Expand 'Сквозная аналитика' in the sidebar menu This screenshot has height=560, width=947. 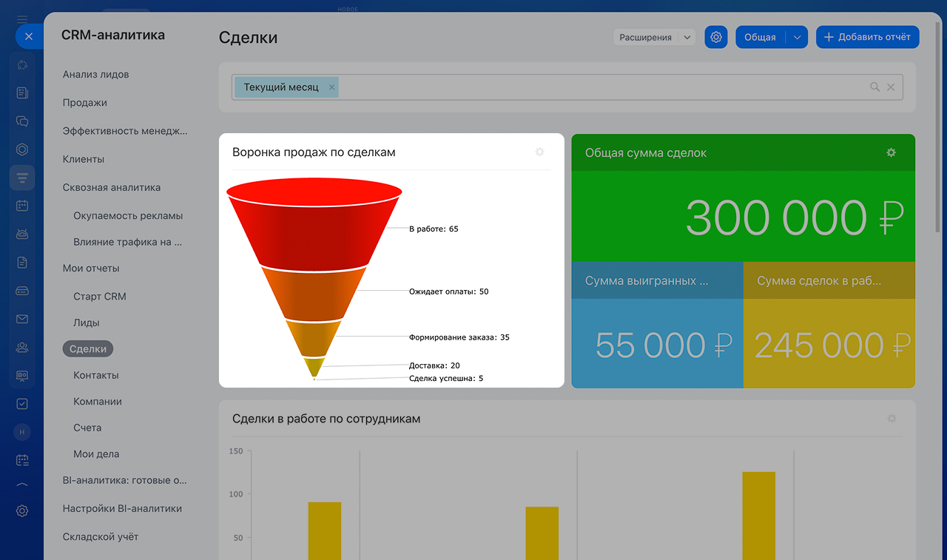click(x=112, y=188)
